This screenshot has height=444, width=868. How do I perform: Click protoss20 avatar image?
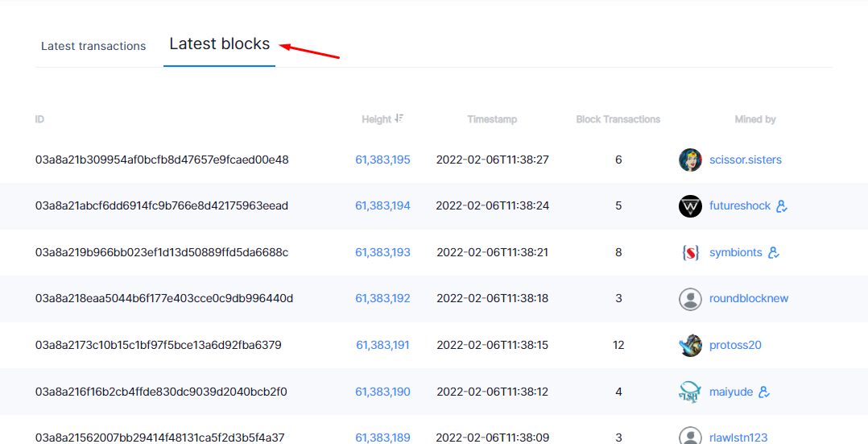point(690,345)
